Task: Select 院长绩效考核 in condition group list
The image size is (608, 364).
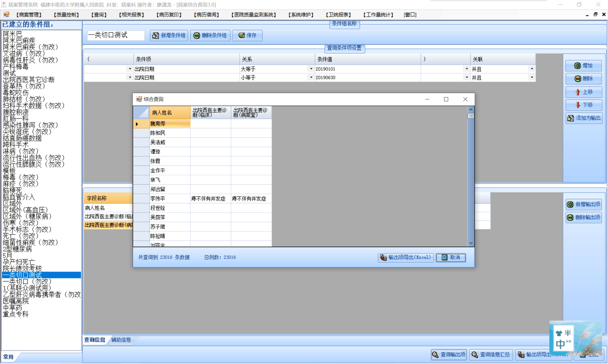Action: point(22,268)
